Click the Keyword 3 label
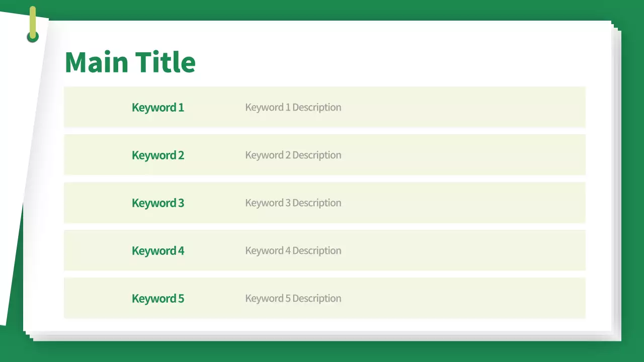Viewport: 644px width, 362px height. (x=158, y=203)
